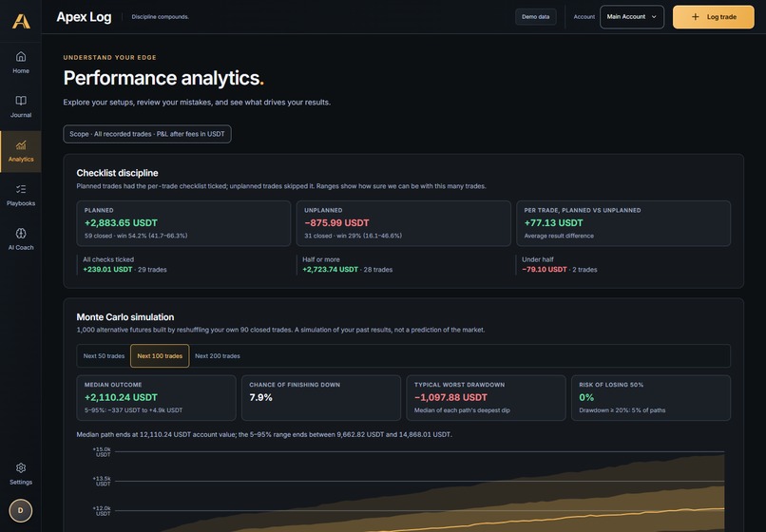Click Median outcome +2,110.24 USDT
Viewport: 766px width, 532px height.
coord(121,397)
